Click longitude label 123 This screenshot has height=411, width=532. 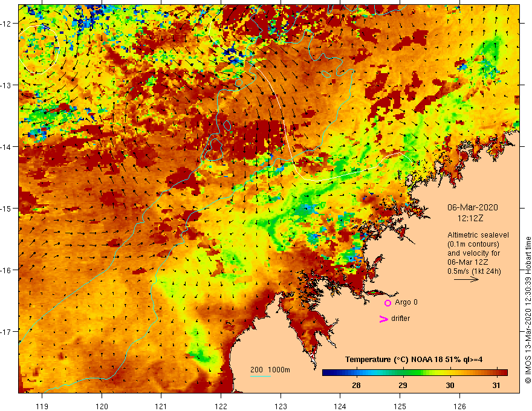[x=281, y=406]
